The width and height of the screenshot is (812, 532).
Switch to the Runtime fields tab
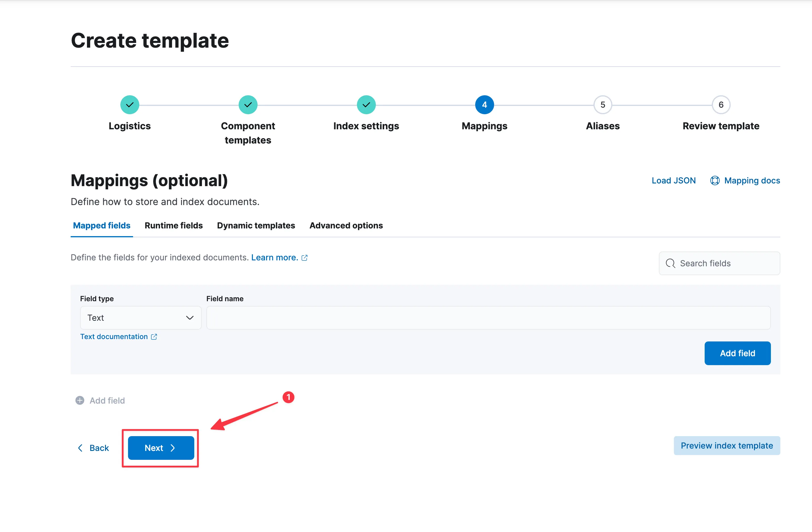pyautogui.click(x=173, y=225)
